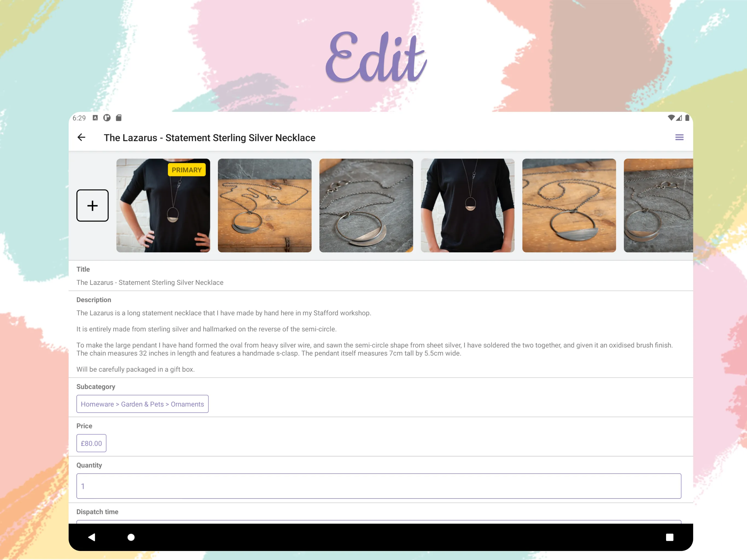This screenshot has height=560, width=747.
Task: Tap the line about sterling silver hallmark
Action: click(206, 329)
